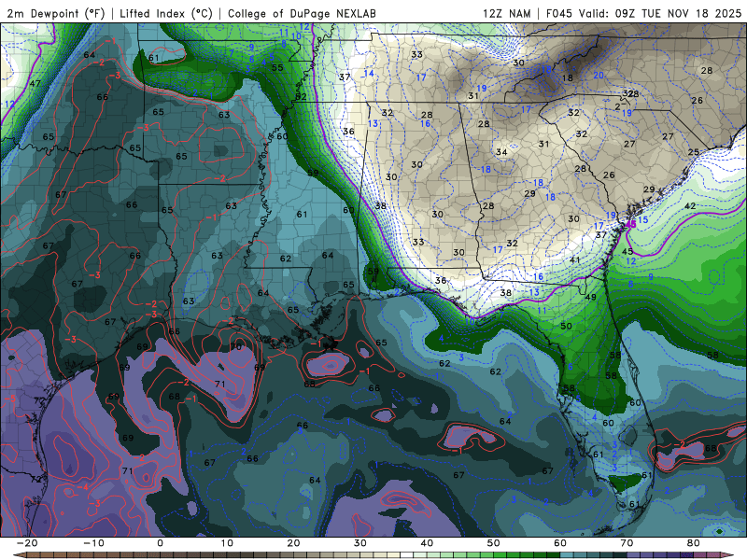The height and width of the screenshot is (560, 747).
Task: Click the '70' dewpoint value over the Gulf
Action: 236,347
